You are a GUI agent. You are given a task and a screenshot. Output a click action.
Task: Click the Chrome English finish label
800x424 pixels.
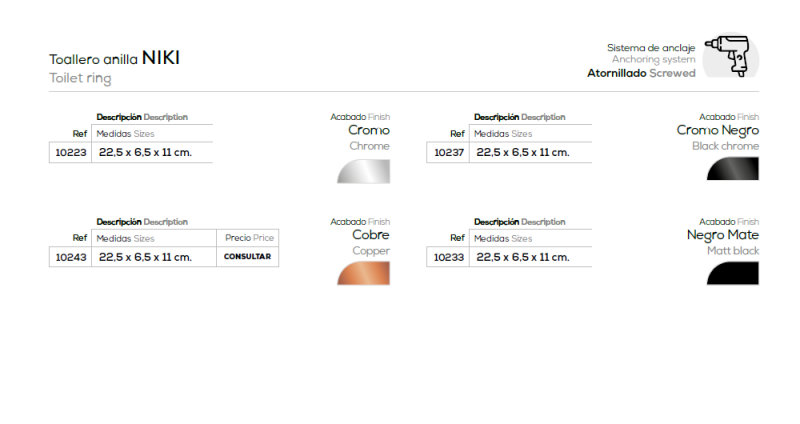(369, 146)
